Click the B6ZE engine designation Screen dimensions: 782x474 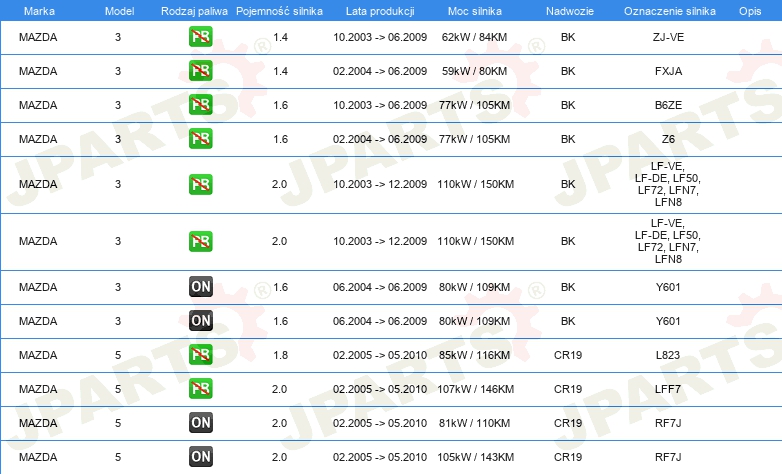coord(668,105)
